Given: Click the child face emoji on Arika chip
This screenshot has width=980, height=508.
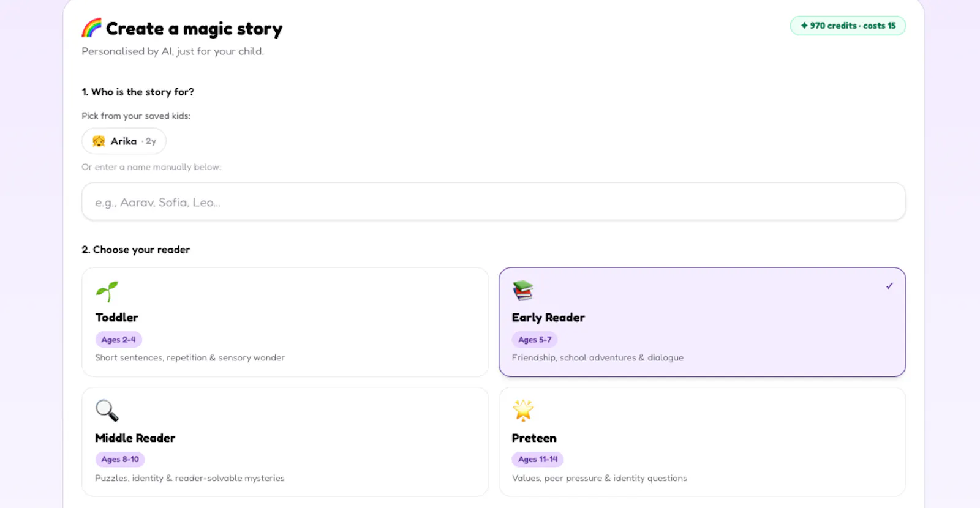Looking at the screenshot, I should [x=99, y=141].
